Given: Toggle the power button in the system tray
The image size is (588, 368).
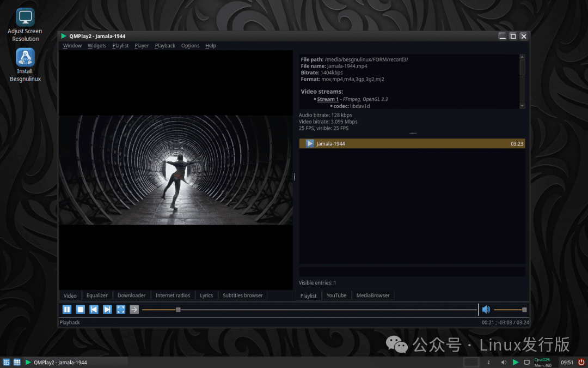Looking at the screenshot, I should [581, 361].
